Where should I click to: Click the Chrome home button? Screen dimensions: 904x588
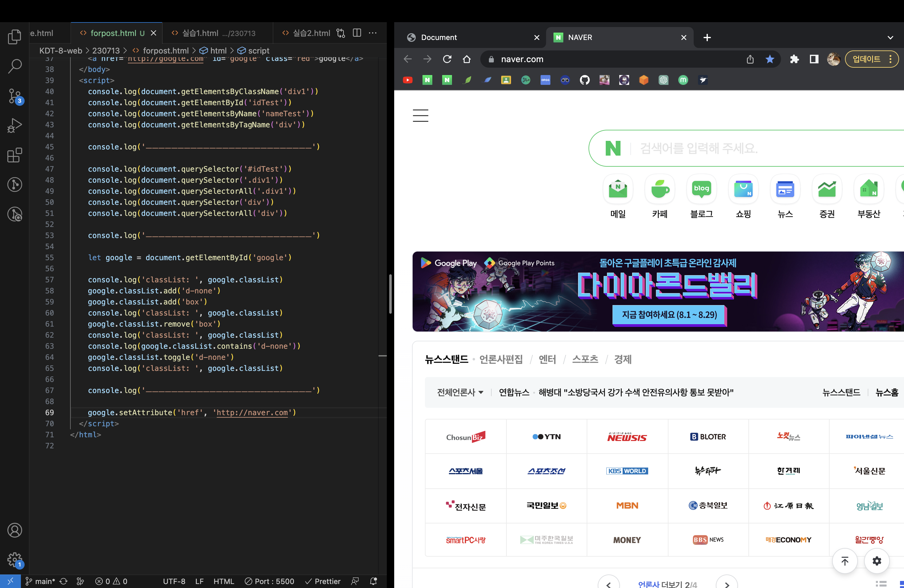tap(467, 59)
